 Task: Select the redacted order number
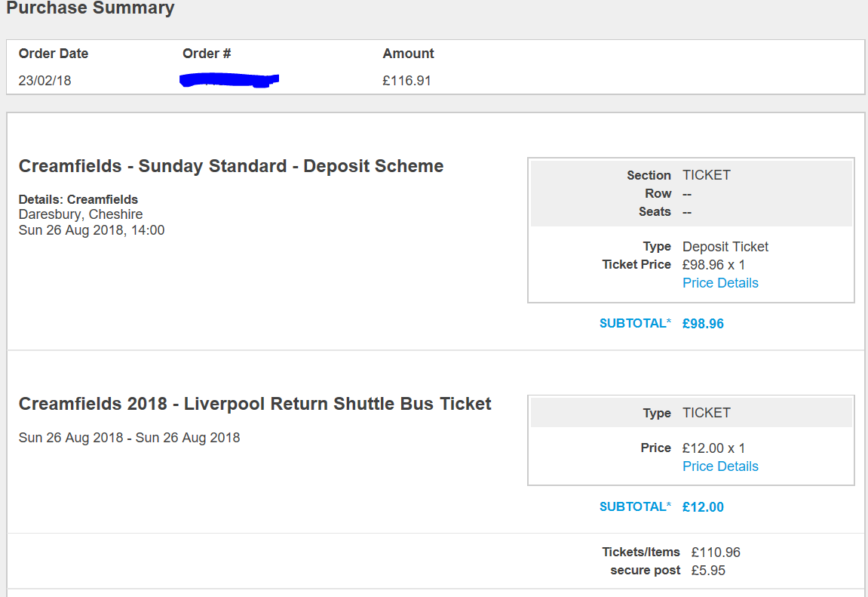click(x=229, y=80)
